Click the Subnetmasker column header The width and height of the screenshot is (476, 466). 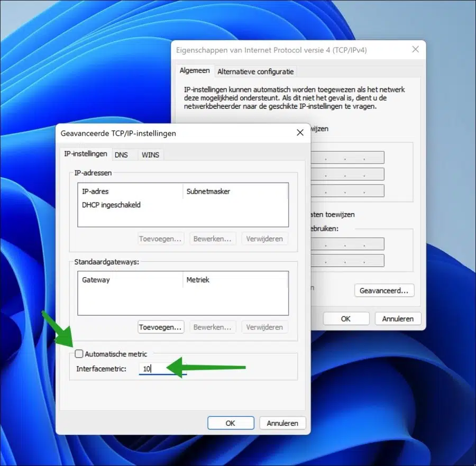[x=235, y=191]
